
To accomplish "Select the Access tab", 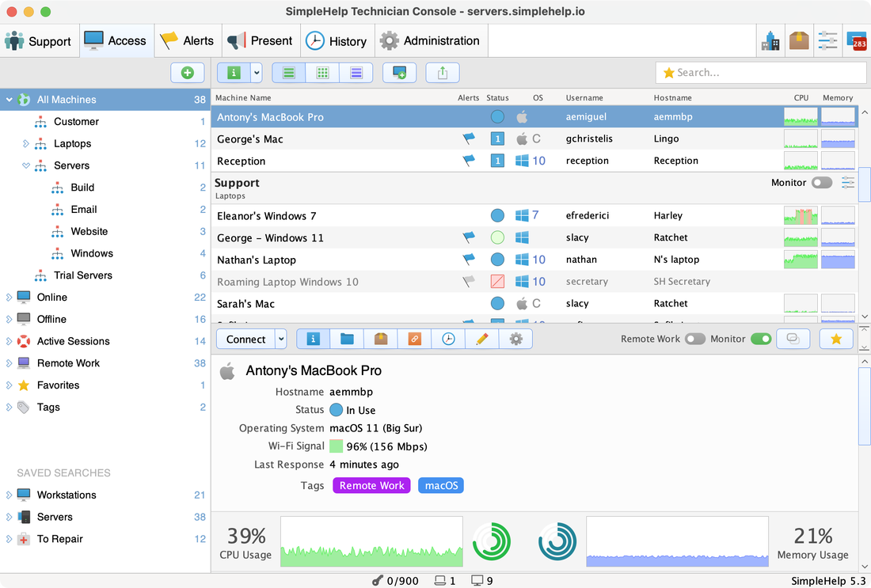I will (116, 41).
